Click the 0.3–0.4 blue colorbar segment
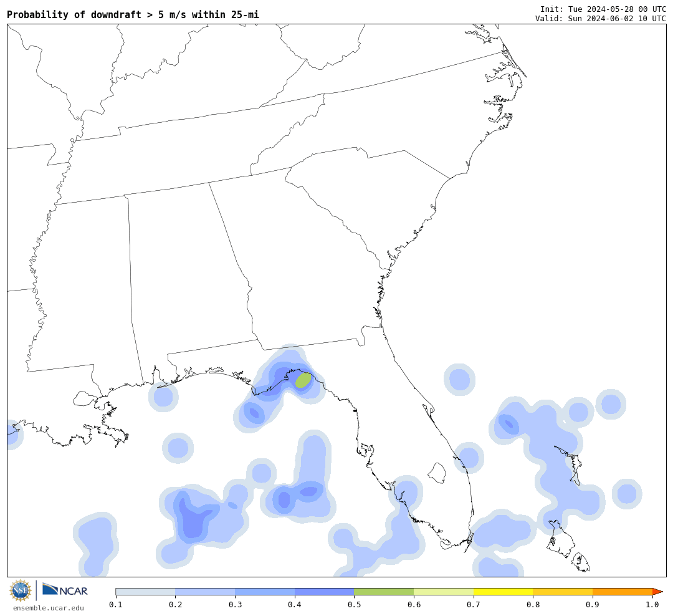673x616 pixels. 265,592
